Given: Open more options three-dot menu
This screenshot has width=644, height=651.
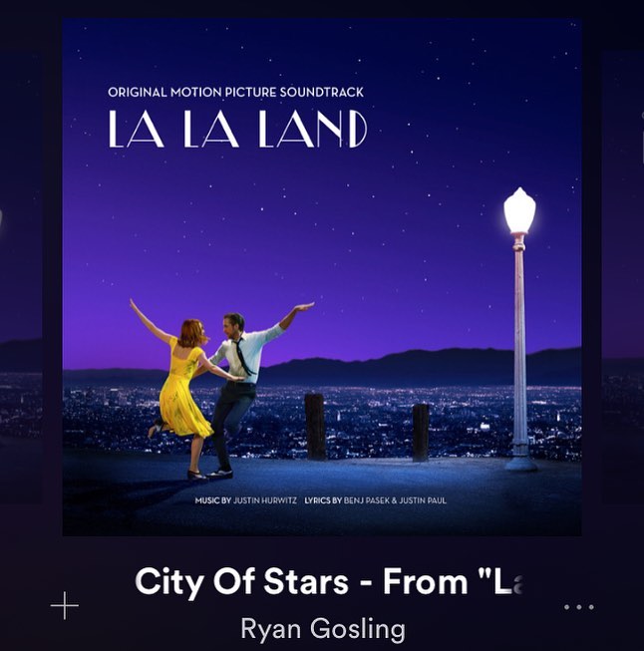Looking at the screenshot, I should [x=579, y=607].
